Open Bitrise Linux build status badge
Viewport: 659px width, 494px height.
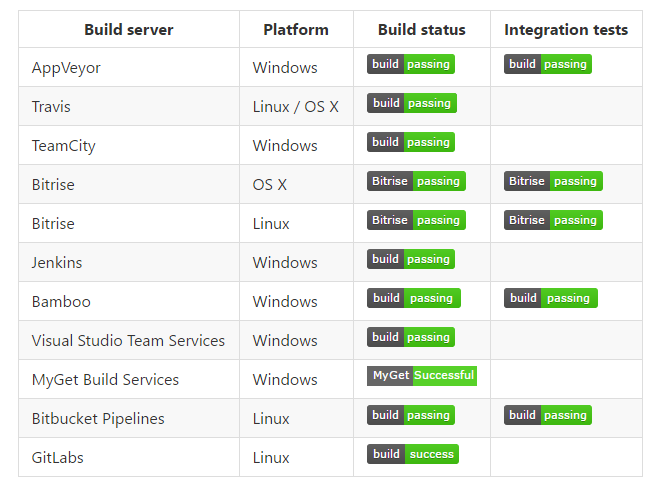click(415, 220)
